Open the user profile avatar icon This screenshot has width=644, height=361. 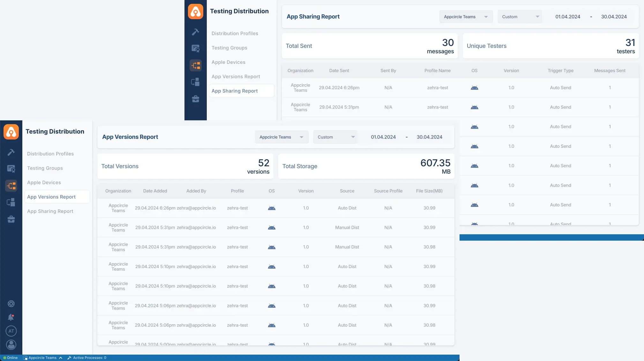point(11,345)
